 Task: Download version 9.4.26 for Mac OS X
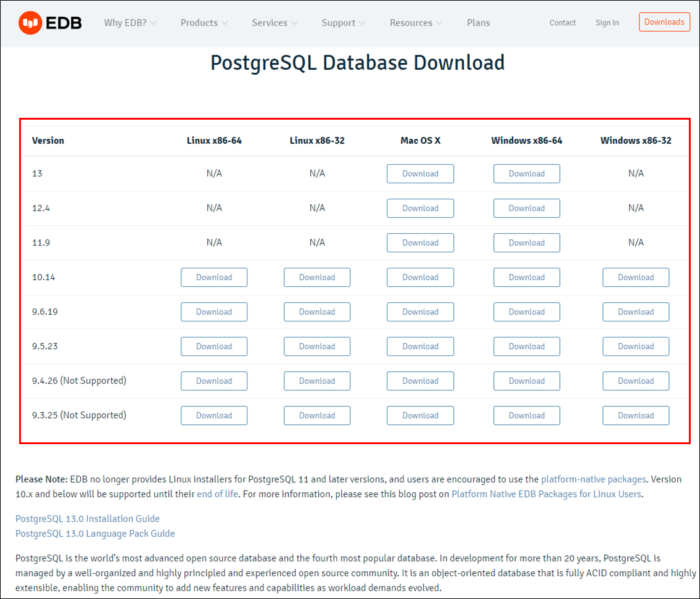(x=420, y=381)
